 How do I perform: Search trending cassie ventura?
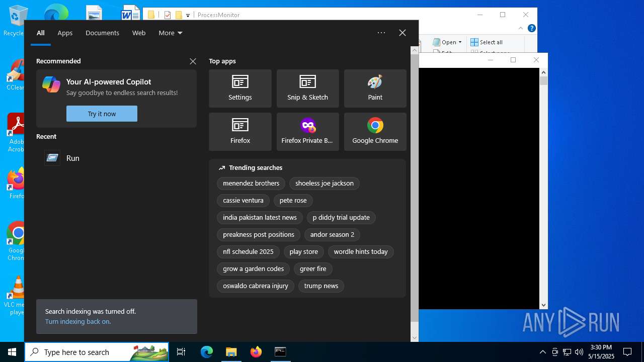coord(243,200)
